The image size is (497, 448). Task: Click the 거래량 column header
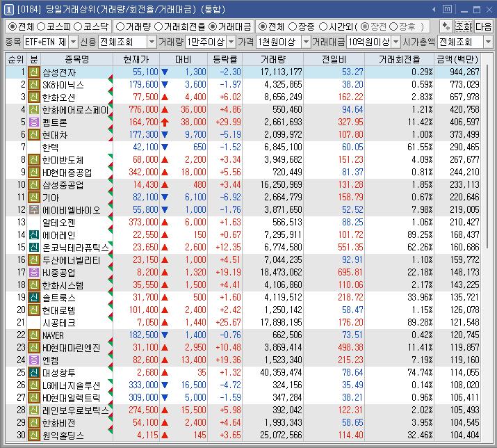[273, 59]
